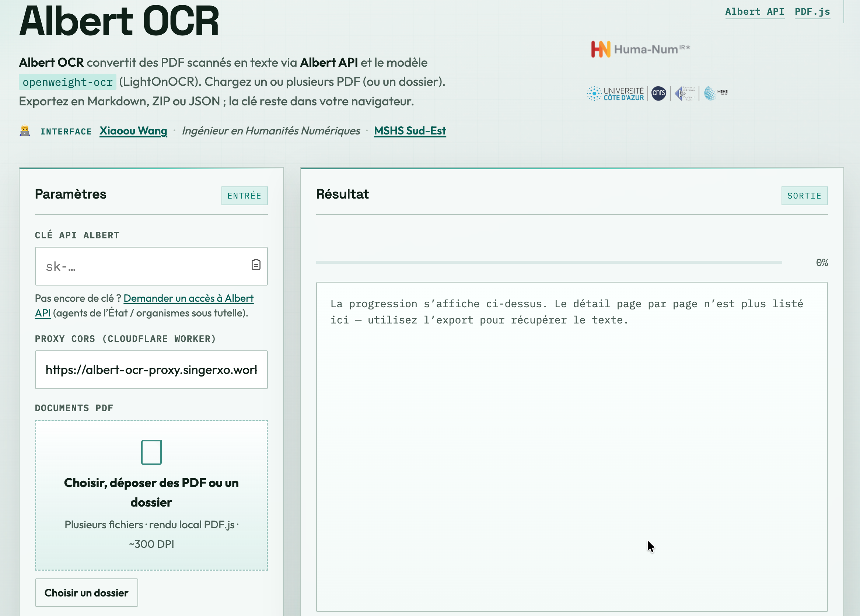This screenshot has width=860, height=616.
Task: Click the SORTIE badge
Action: [805, 196]
